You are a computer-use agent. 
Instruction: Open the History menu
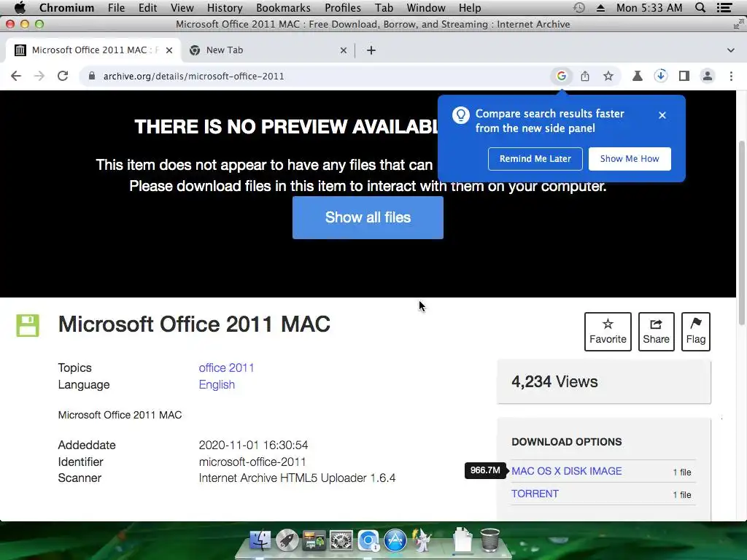pyautogui.click(x=225, y=7)
